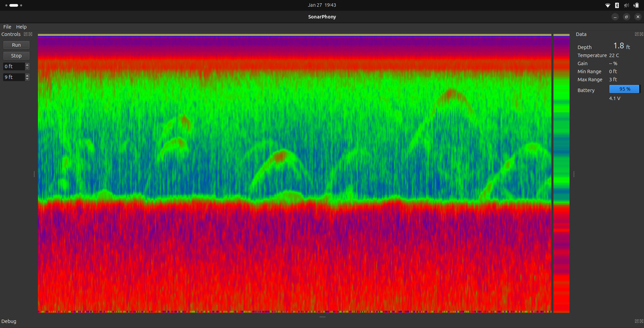Undock the Data panel
Screen dimensions: 644x328
tap(636, 34)
